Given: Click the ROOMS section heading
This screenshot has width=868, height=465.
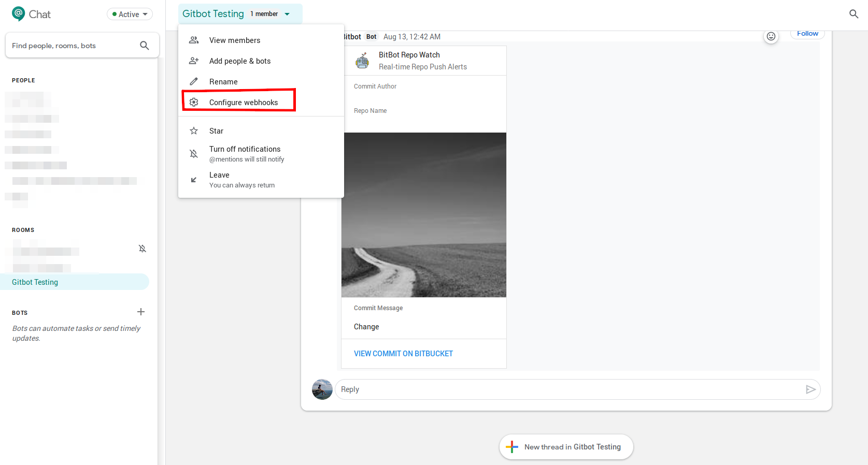Looking at the screenshot, I should click(23, 230).
